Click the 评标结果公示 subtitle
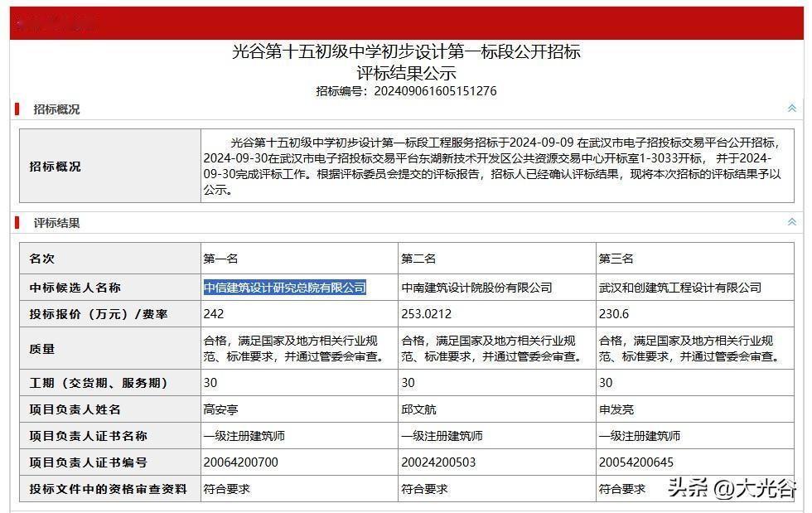Viewport: 812px width, 513px height. [x=407, y=73]
